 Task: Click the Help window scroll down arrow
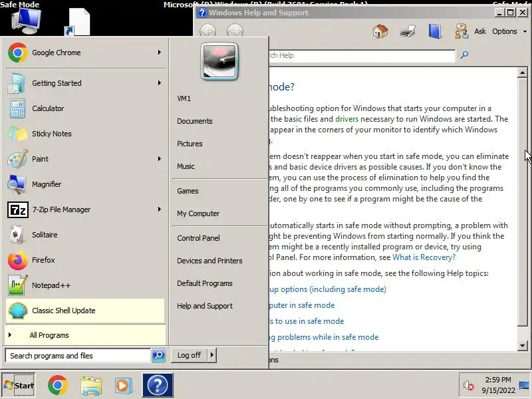coord(523,346)
